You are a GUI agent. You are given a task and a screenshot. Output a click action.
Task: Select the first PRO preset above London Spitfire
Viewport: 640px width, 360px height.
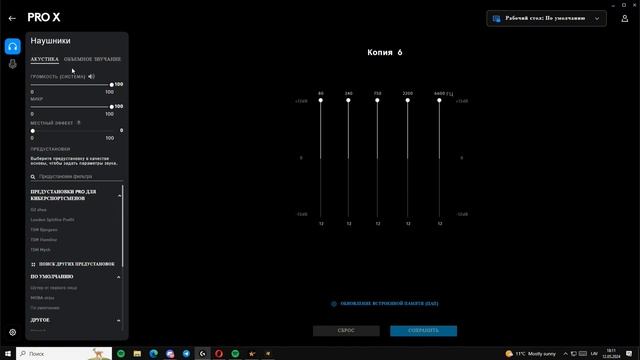[38, 210]
